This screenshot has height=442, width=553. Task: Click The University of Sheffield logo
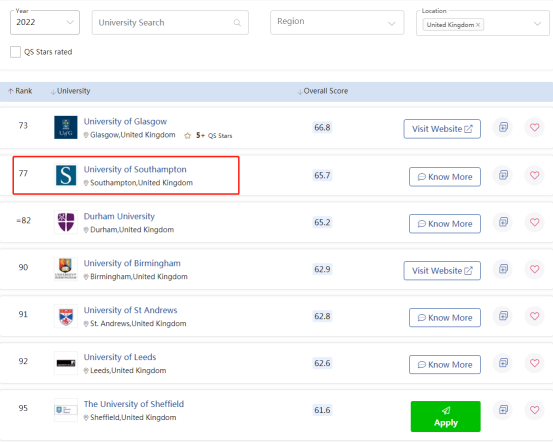click(66, 410)
